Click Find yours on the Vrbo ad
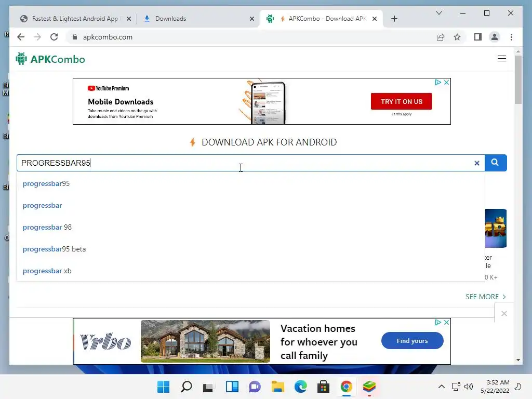532x399 pixels. pyautogui.click(x=412, y=341)
